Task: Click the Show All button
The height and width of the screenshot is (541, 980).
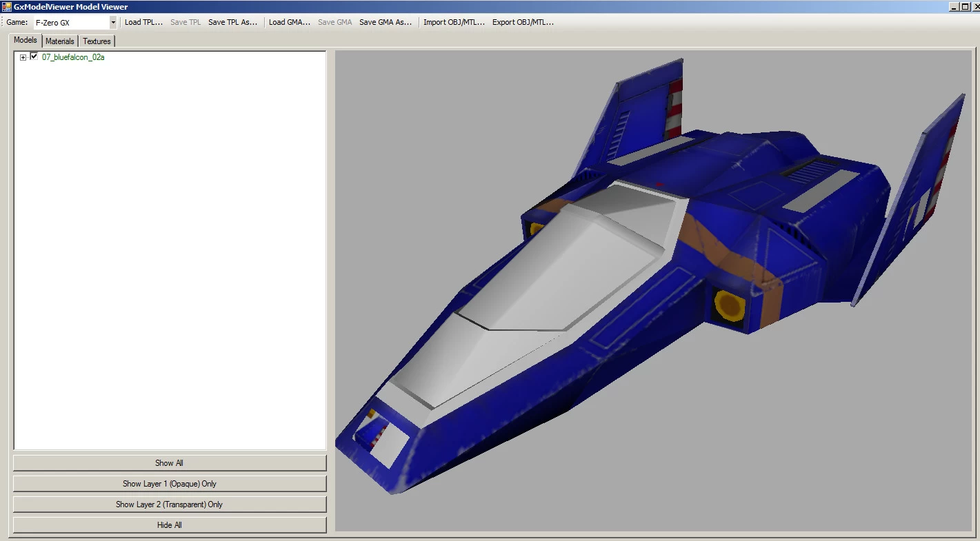Action: (x=170, y=463)
